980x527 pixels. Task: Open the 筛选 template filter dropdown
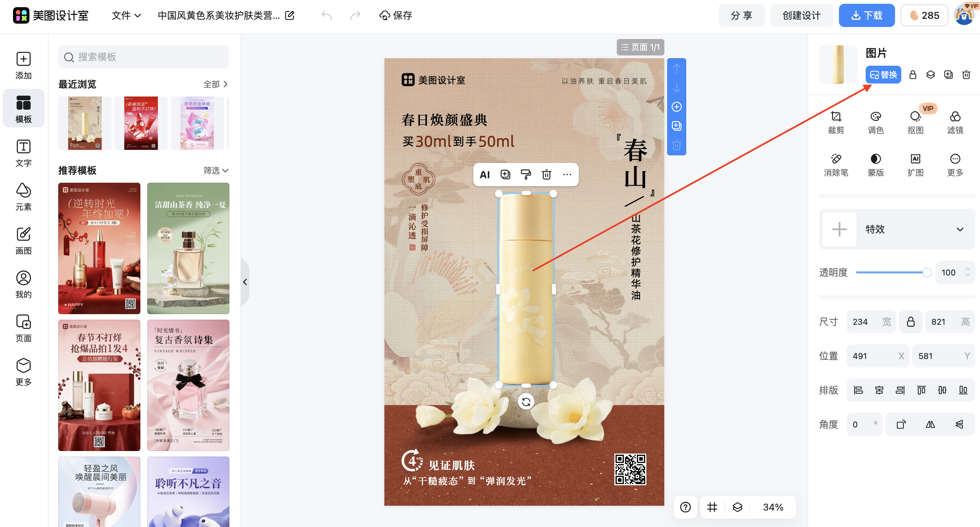pos(215,170)
